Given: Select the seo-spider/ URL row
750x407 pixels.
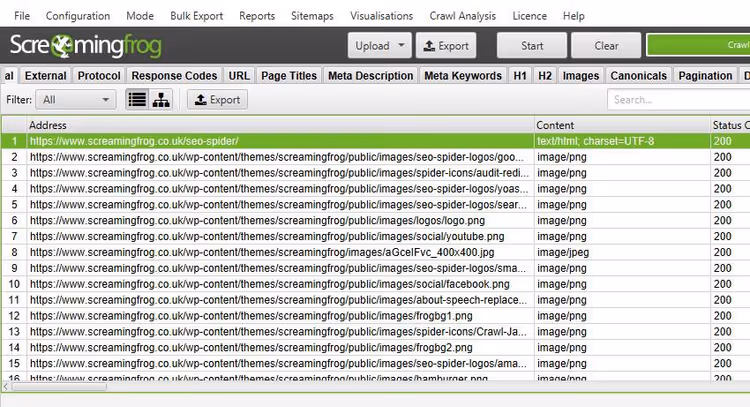Looking at the screenshot, I should click(375, 141).
